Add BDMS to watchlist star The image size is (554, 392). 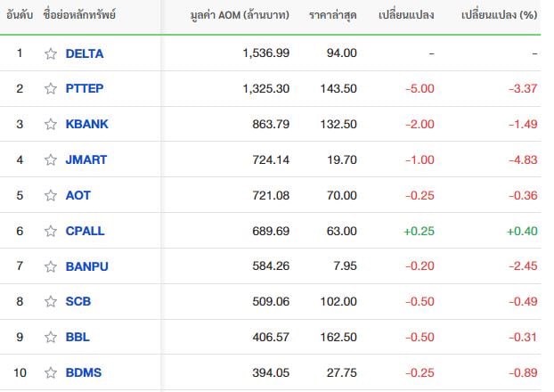51,373
